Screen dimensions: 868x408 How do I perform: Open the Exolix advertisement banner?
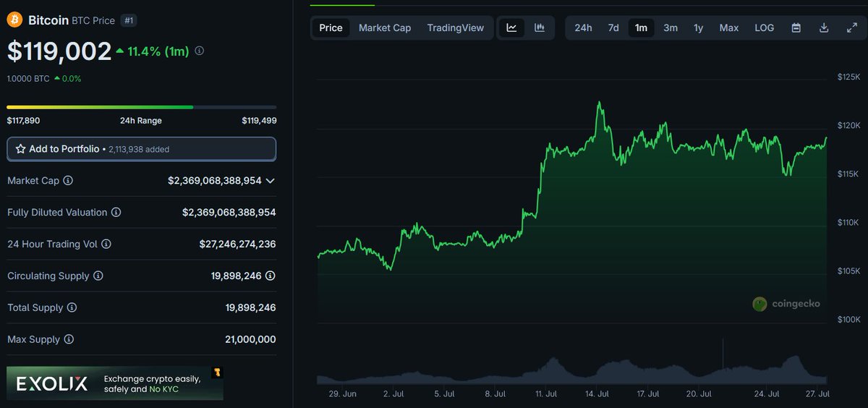coord(115,383)
